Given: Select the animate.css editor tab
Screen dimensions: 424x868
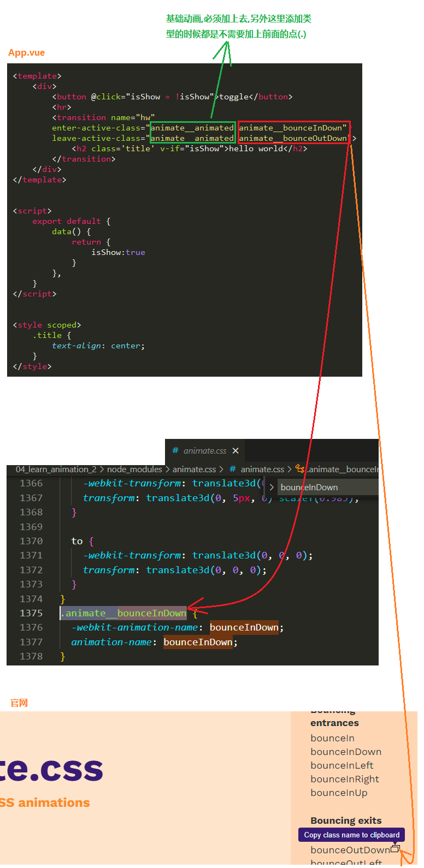Looking at the screenshot, I should pos(204,451).
